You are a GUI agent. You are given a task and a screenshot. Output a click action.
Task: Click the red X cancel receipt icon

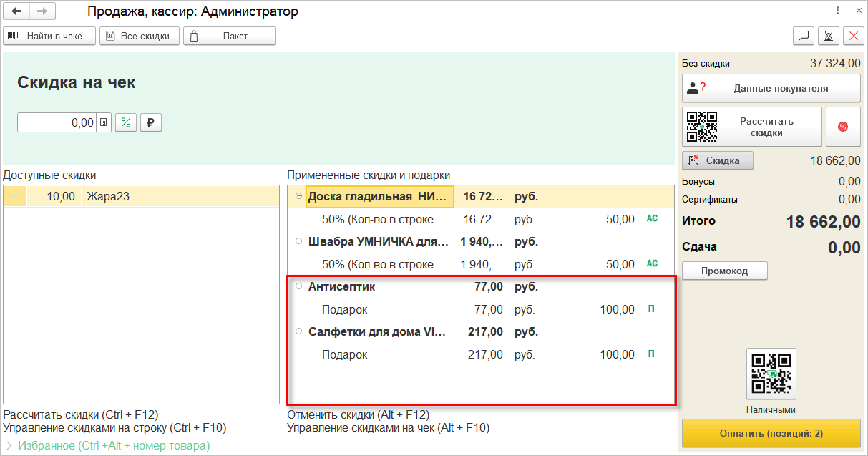pos(853,36)
